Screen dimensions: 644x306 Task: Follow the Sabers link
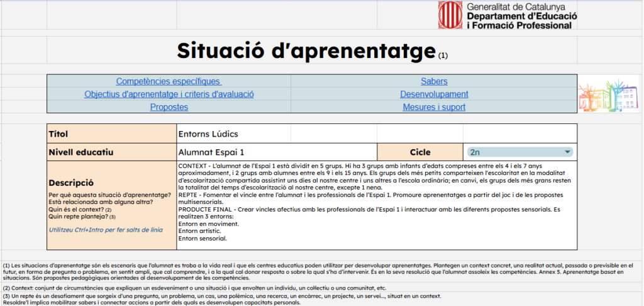click(434, 82)
